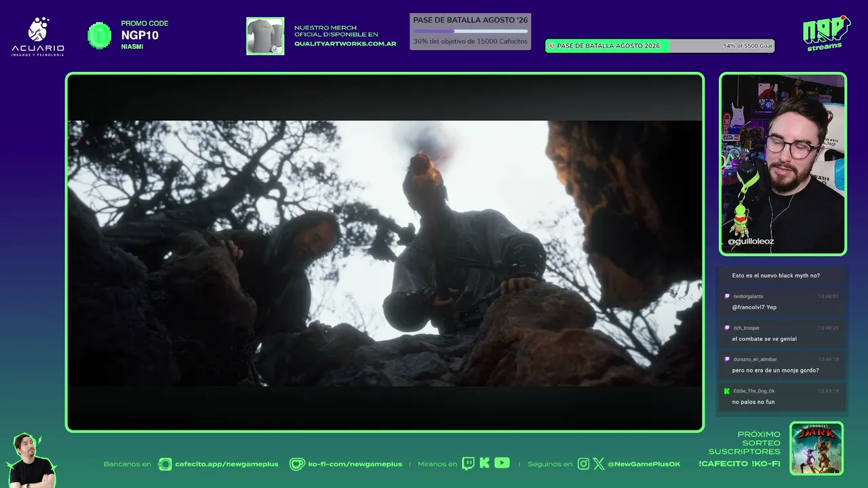Click the Conquest Dark game thumbnail
Screen dimensions: 868x488
pyautogui.click(x=816, y=448)
